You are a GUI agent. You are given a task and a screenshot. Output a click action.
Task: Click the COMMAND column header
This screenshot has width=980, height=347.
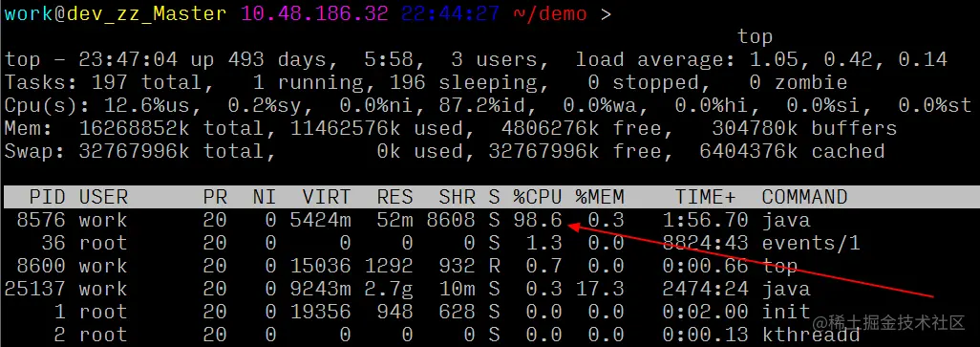(804, 198)
